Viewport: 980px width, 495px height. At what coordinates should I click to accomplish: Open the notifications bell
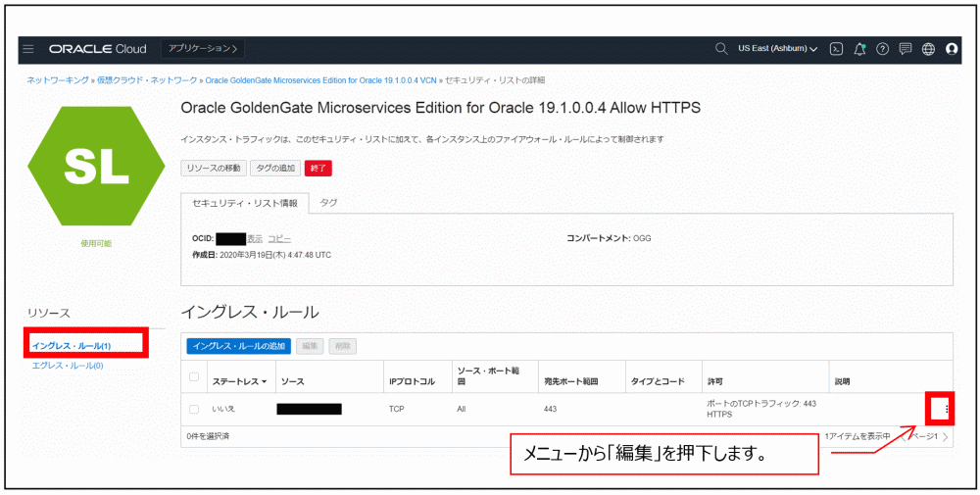pyautogui.click(x=860, y=49)
